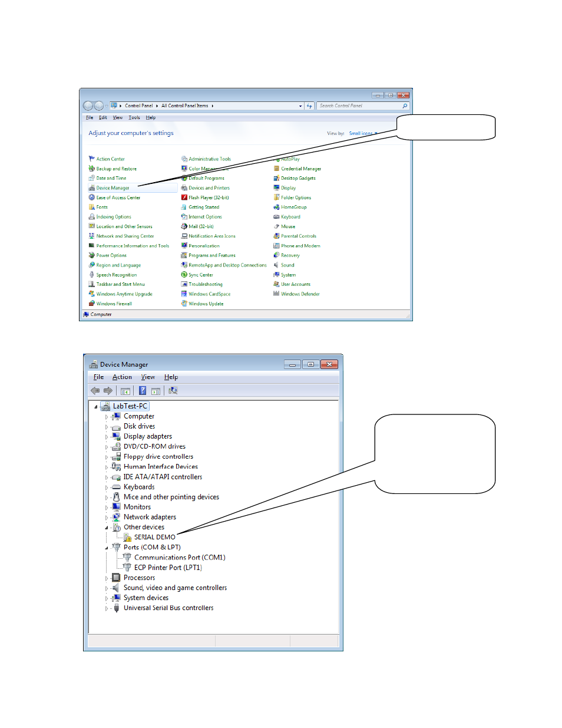
Task: Click the blue Help icon in Device Manager toolbar
Action: coord(143,390)
